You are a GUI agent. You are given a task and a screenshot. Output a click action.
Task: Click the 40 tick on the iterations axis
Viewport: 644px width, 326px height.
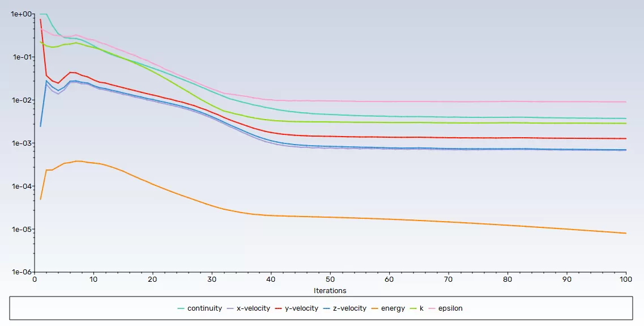pyautogui.click(x=271, y=279)
